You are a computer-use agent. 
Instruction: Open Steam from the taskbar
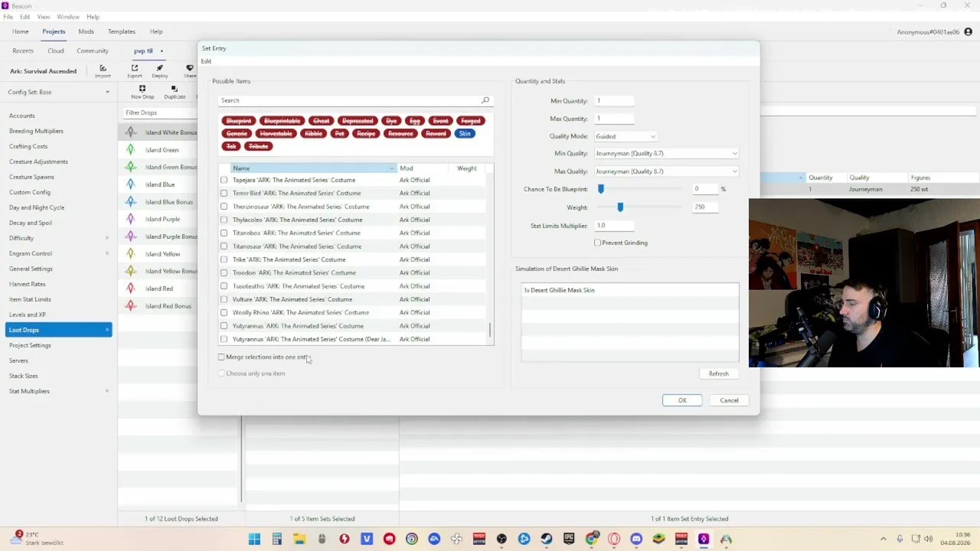[547, 539]
